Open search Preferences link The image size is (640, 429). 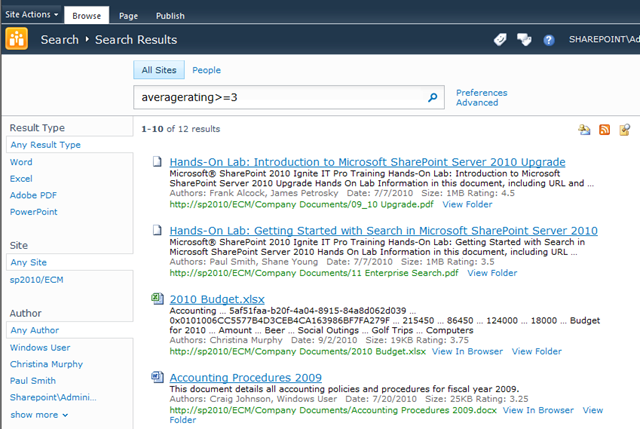click(482, 93)
